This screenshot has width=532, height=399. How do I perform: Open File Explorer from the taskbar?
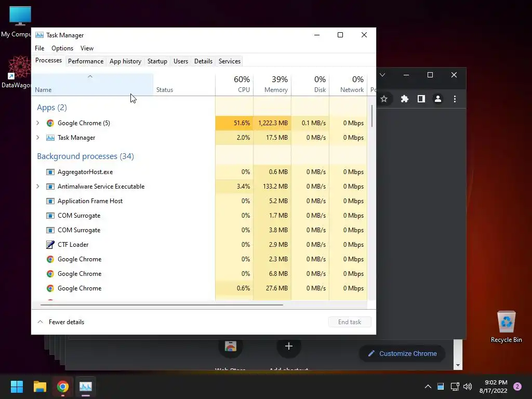coord(39,387)
